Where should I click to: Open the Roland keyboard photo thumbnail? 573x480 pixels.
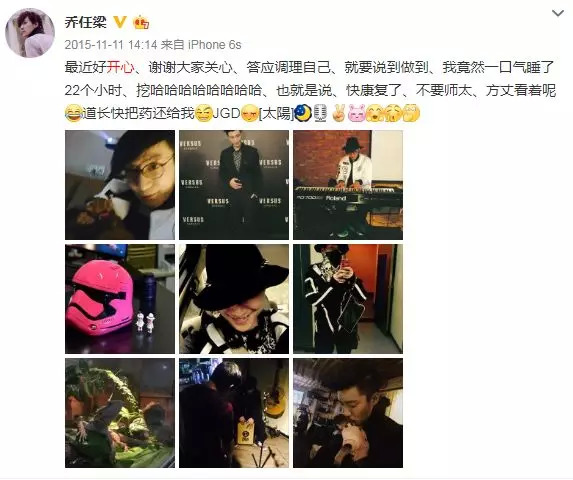[x=348, y=185]
